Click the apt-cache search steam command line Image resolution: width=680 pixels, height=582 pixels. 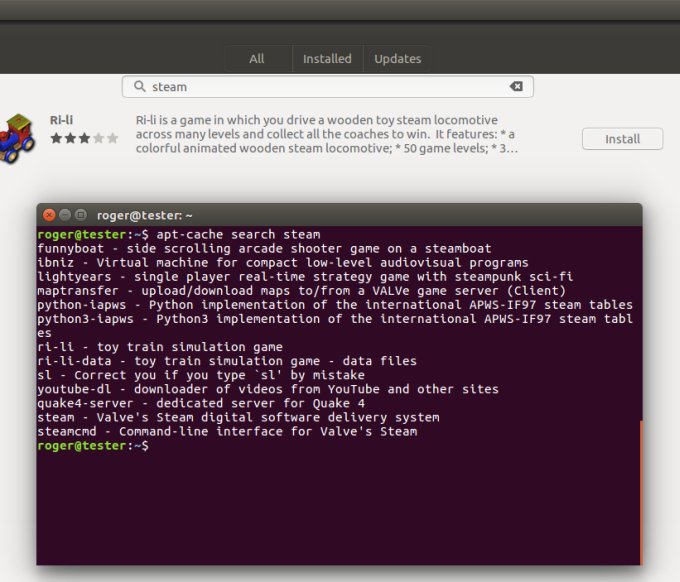pyautogui.click(x=179, y=235)
